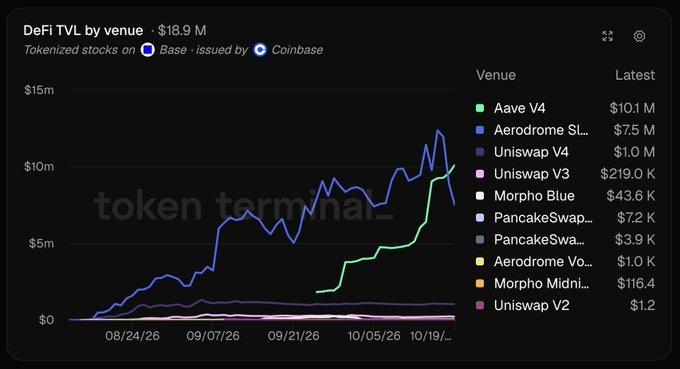
Task: Select the 09/21/26 date axis label
Action: pos(293,336)
